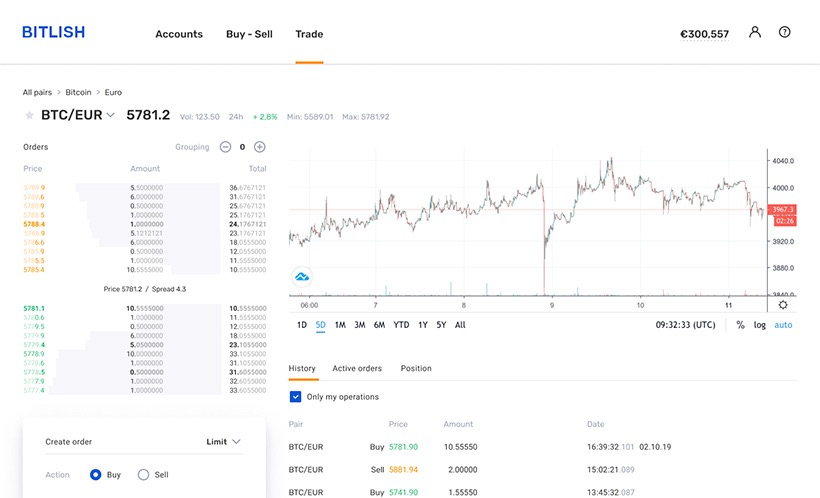Decrease order grouping with minus icon
820x498 pixels.
pos(225,147)
